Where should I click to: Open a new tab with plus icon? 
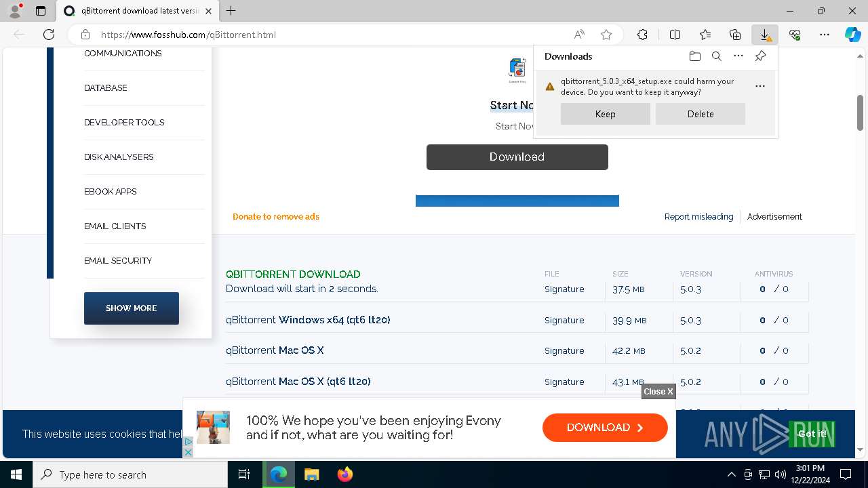click(231, 11)
